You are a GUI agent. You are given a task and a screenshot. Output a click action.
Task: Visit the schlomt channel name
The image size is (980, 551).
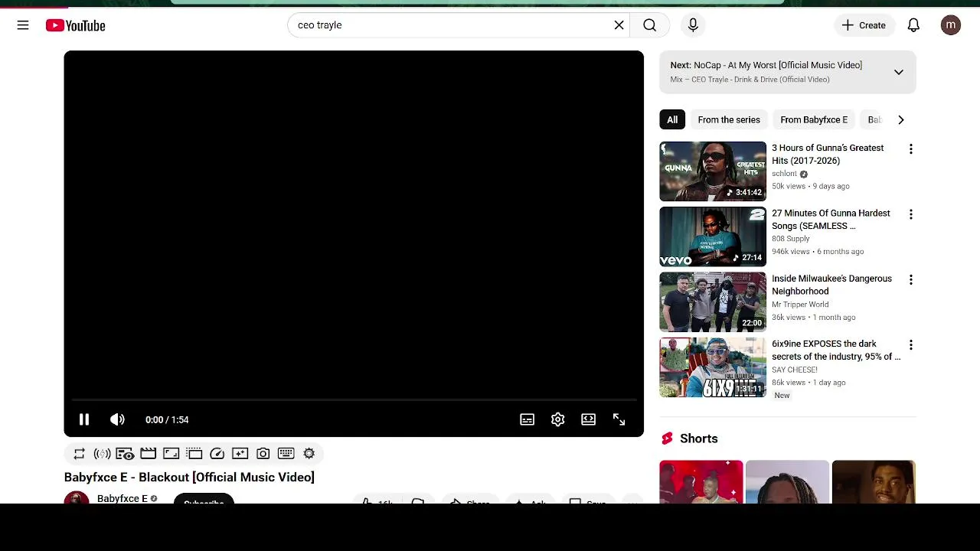784,174
